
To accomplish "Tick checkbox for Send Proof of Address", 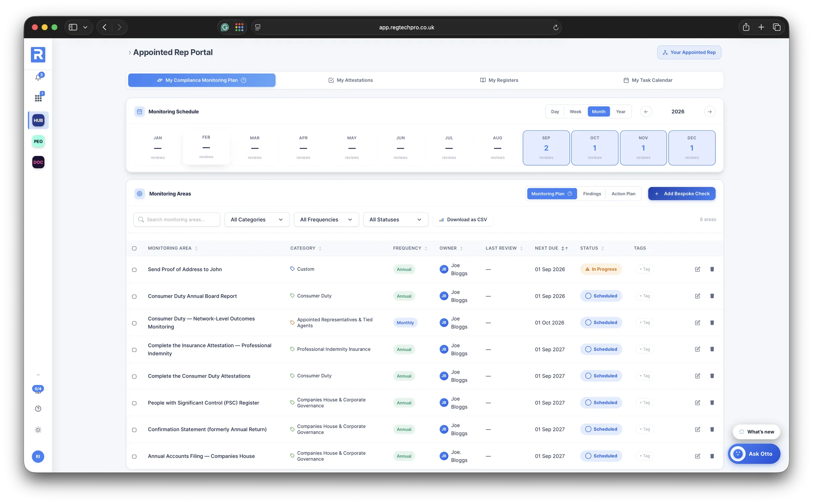I will 134,270.
